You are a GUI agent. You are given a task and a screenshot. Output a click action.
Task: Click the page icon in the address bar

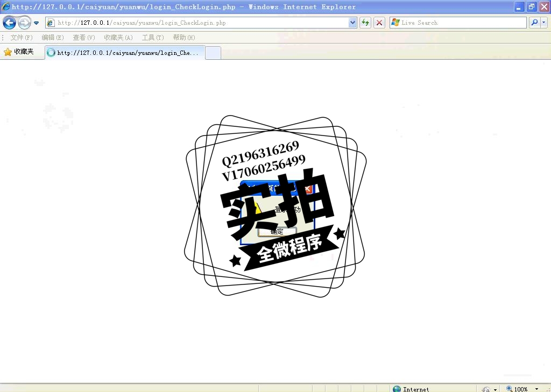[x=51, y=23]
